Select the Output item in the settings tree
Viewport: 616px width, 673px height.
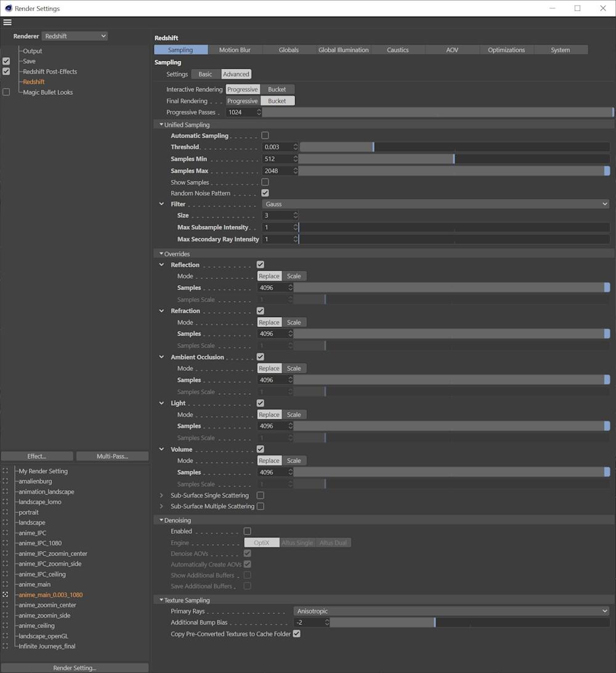click(33, 51)
